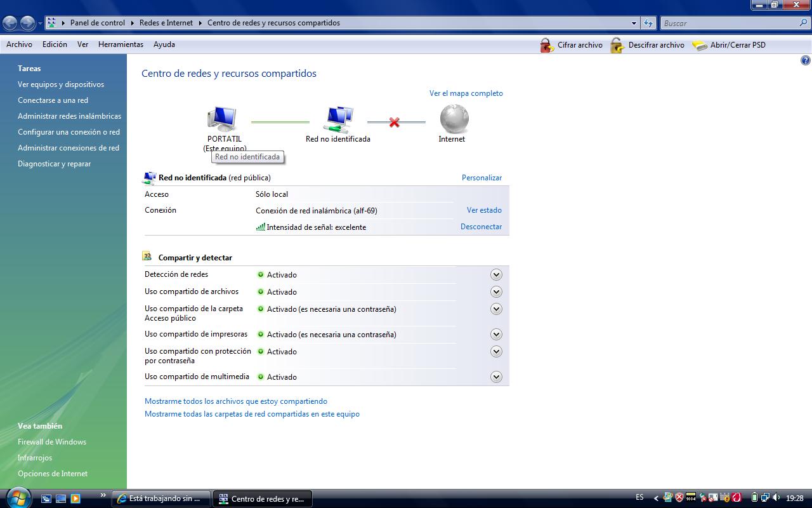Viewport: 812px width, 508px height.
Task: Open the Archivo menu
Action: click(19, 44)
